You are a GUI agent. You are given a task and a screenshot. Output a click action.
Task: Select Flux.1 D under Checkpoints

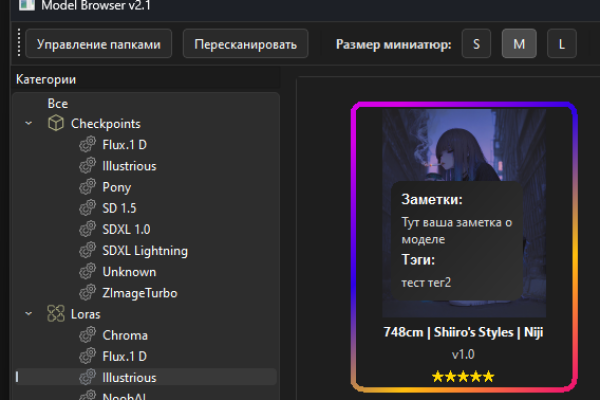click(x=124, y=145)
